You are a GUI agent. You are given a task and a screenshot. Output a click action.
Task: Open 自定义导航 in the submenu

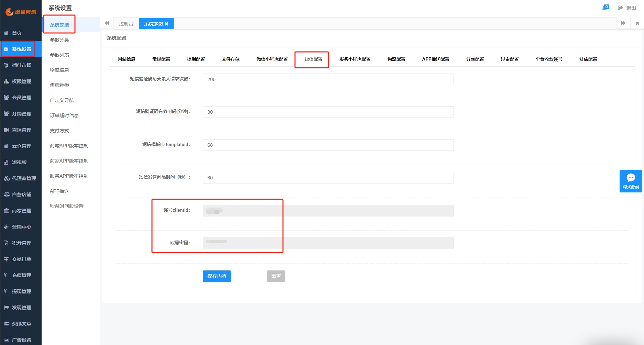62,100
